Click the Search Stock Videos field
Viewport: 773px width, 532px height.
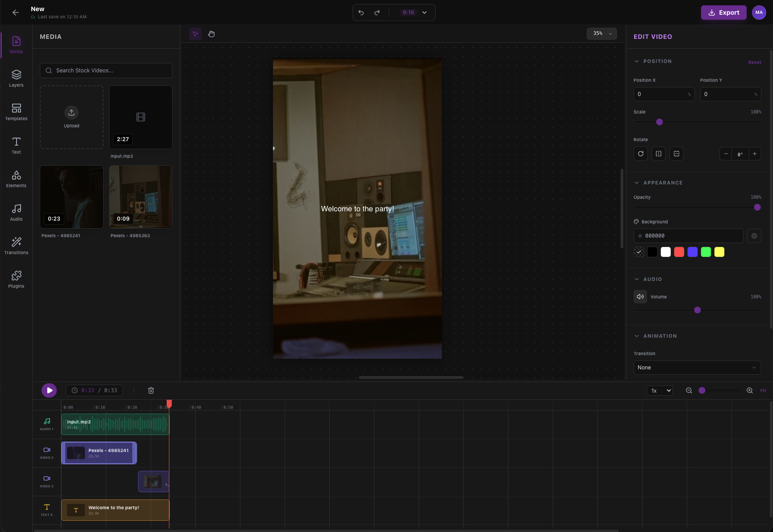[106, 71]
